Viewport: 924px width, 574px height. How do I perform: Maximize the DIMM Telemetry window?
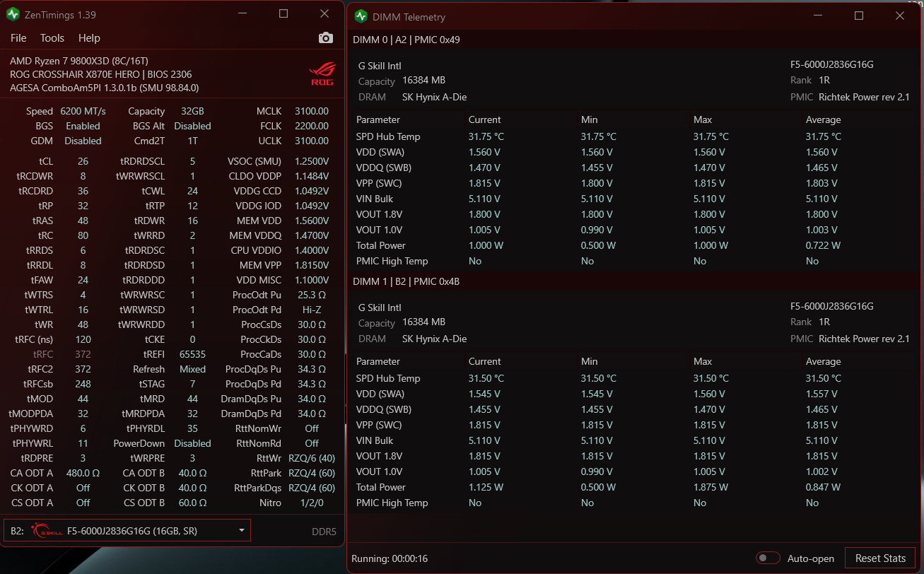coord(859,16)
